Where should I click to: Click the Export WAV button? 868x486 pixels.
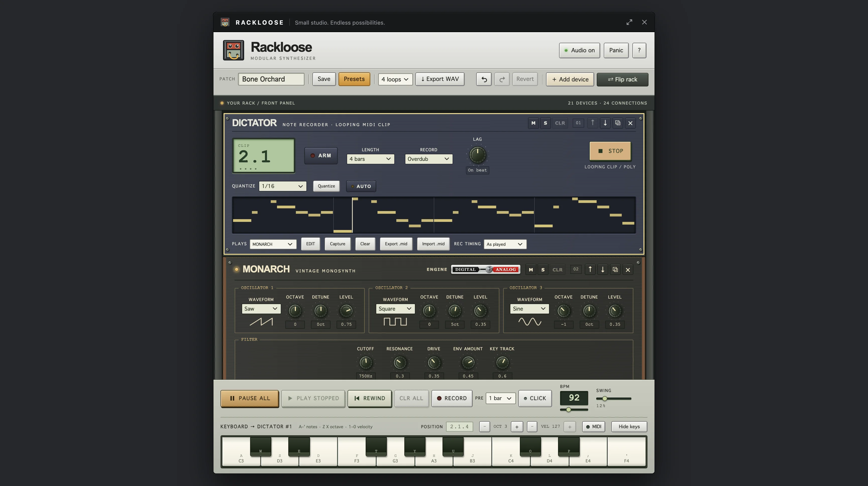click(x=440, y=79)
